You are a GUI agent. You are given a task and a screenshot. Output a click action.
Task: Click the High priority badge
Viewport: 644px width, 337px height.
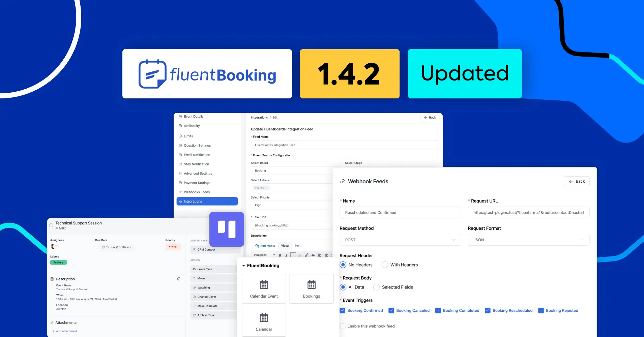173,247
